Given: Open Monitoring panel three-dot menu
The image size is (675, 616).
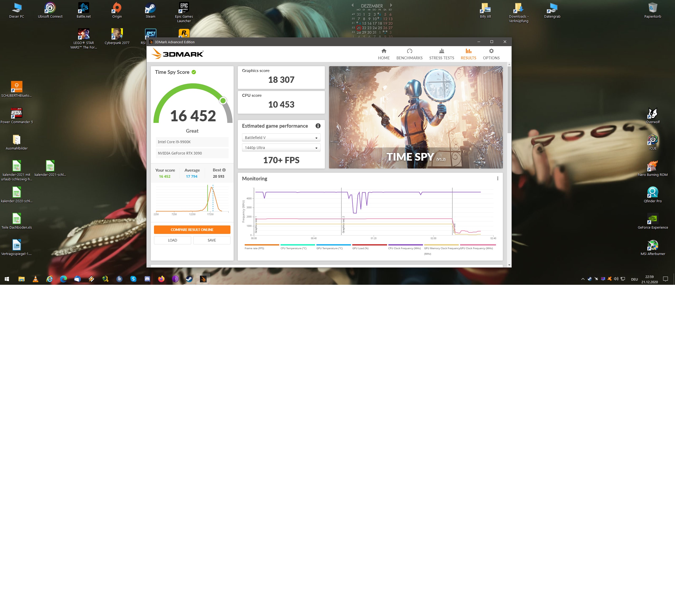Looking at the screenshot, I should (x=497, y=179).
